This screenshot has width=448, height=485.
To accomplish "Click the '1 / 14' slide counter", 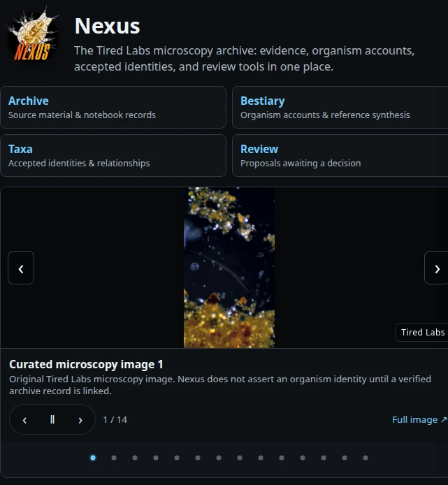I will pos(115,420).
